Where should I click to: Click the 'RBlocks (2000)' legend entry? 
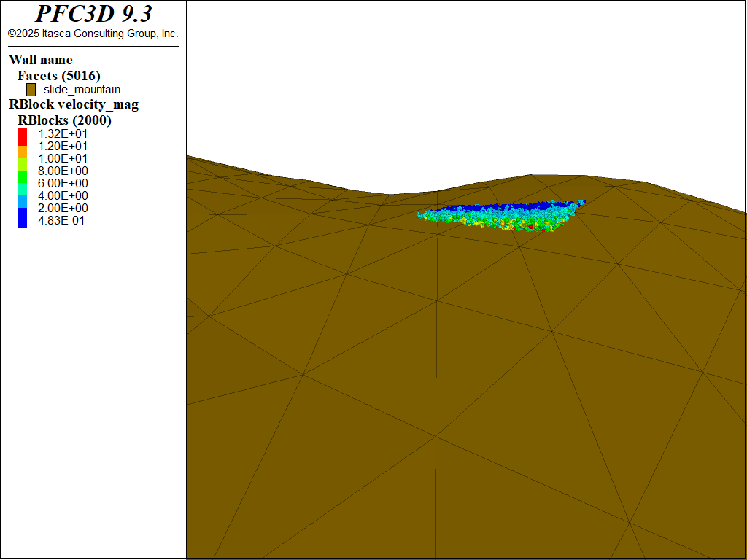(64, 120)
